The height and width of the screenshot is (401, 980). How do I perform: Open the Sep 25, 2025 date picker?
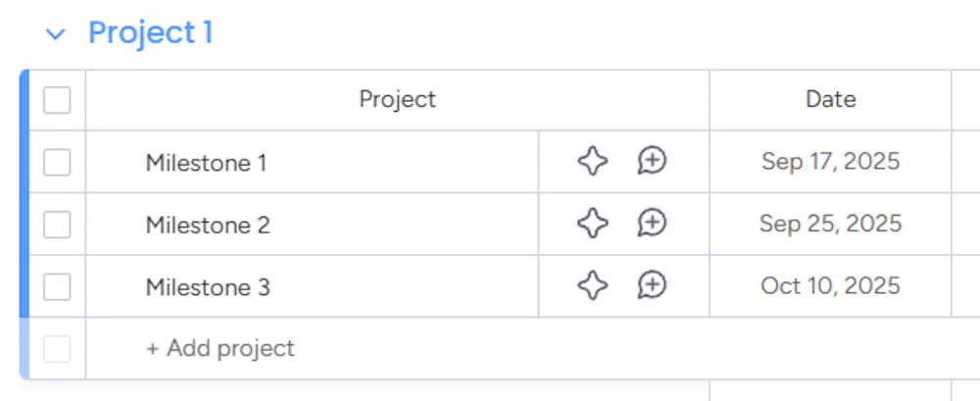[830, 224]
